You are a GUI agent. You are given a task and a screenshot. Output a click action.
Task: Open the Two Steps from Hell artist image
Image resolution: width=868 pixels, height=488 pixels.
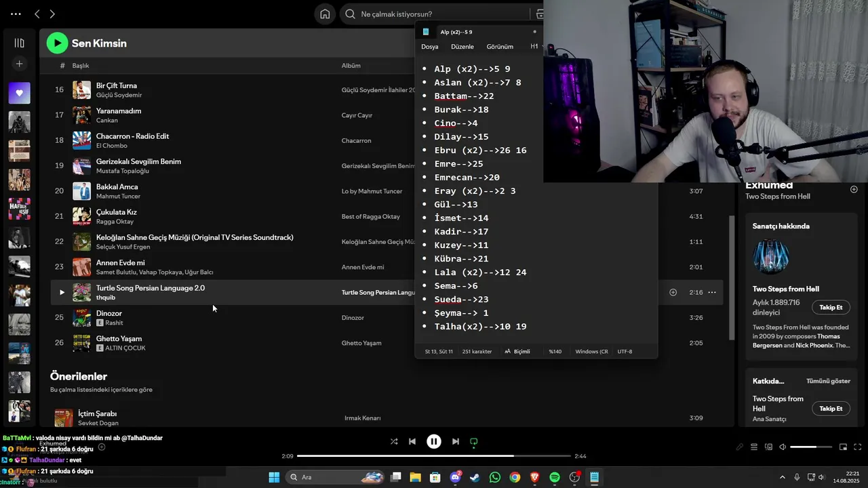[771, 256]
